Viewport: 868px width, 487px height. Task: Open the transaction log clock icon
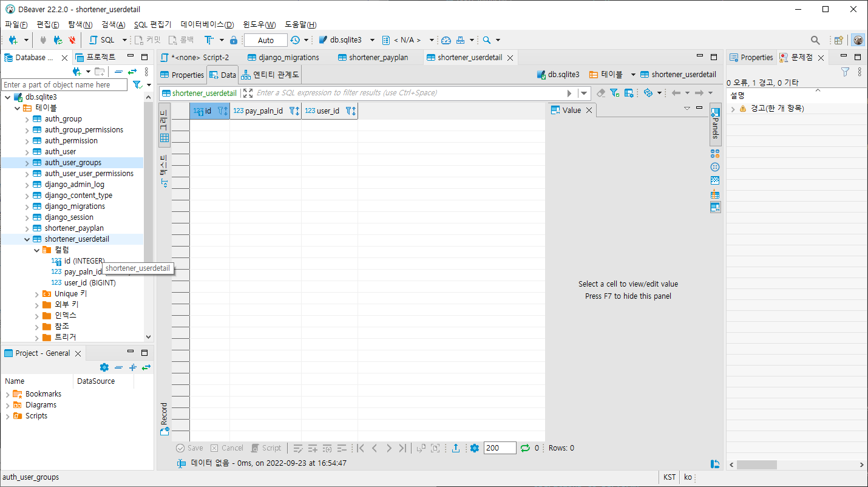[x=295, y=40]
